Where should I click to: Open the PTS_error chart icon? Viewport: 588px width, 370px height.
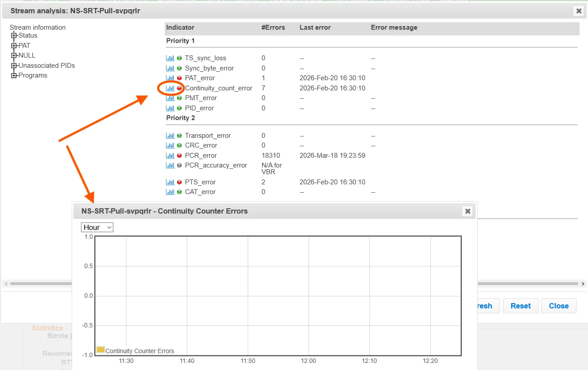(170, 182)
